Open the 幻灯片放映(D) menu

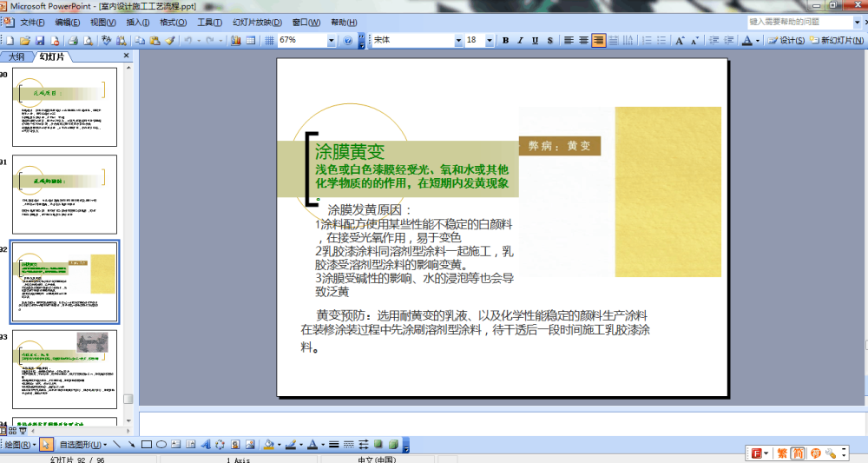(258, 23)
